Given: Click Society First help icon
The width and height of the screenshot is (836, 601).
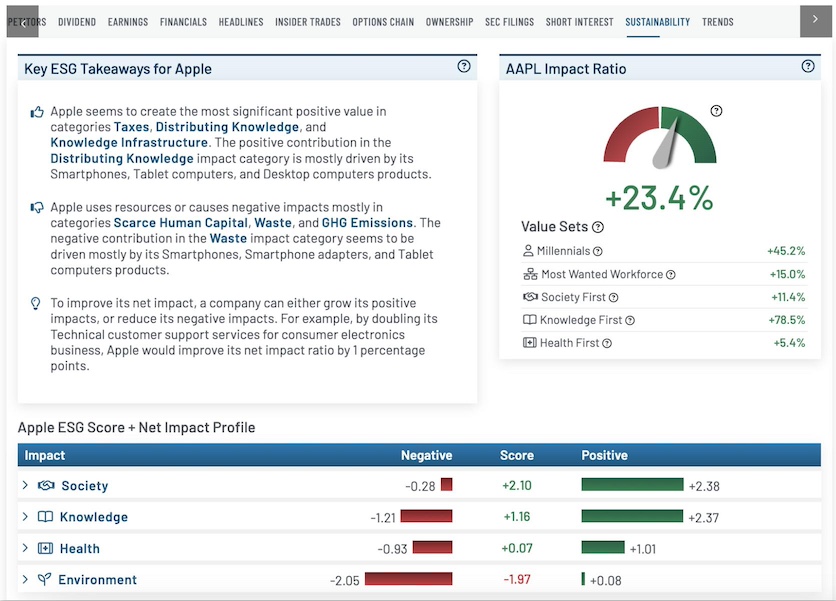Looking at the screenshot, I should click(613, 298).
